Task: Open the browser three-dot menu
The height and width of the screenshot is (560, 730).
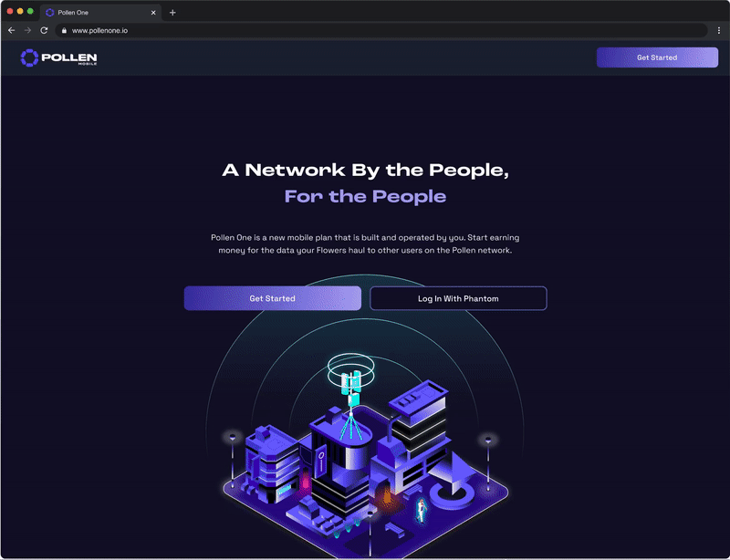Action: click(719, 30)
